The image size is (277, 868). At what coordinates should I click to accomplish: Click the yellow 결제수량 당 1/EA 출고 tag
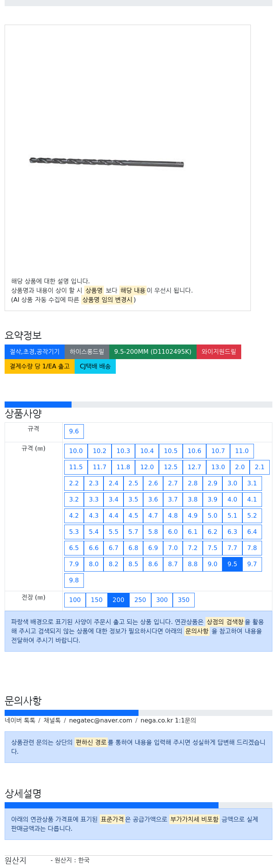[x=40, y=366]
